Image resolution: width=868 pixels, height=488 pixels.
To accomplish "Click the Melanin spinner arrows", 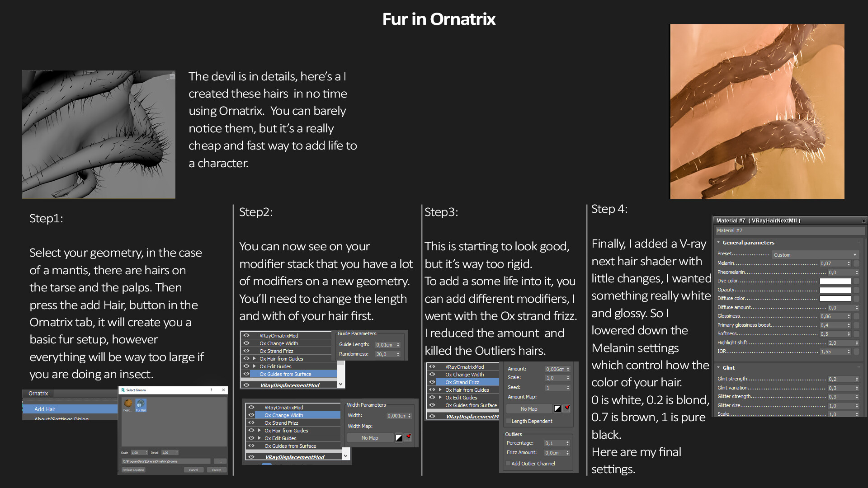I will pyautogui.click(x=849, y=263).
